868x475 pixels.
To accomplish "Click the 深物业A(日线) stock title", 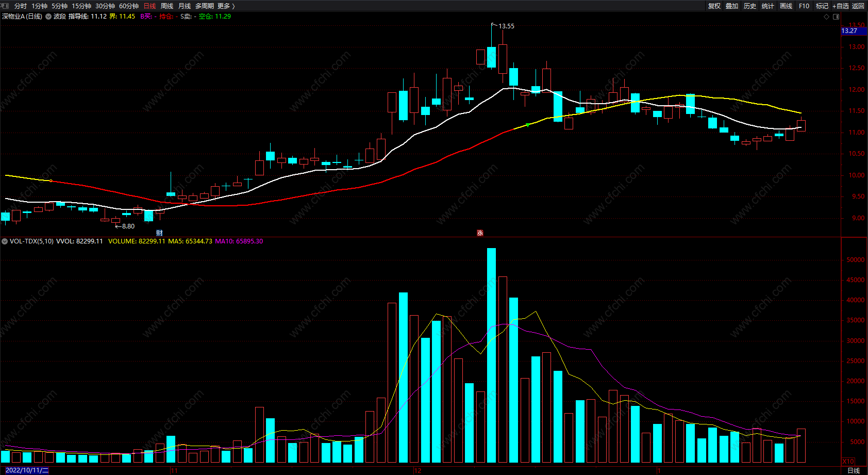I will (x=22, y=17).
